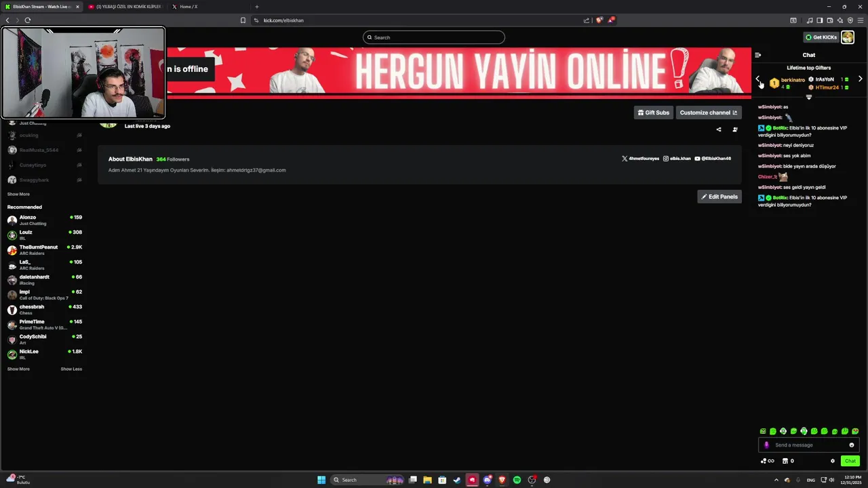
Task: Open recommended channel chessbrah
Action: pos(45,310)
